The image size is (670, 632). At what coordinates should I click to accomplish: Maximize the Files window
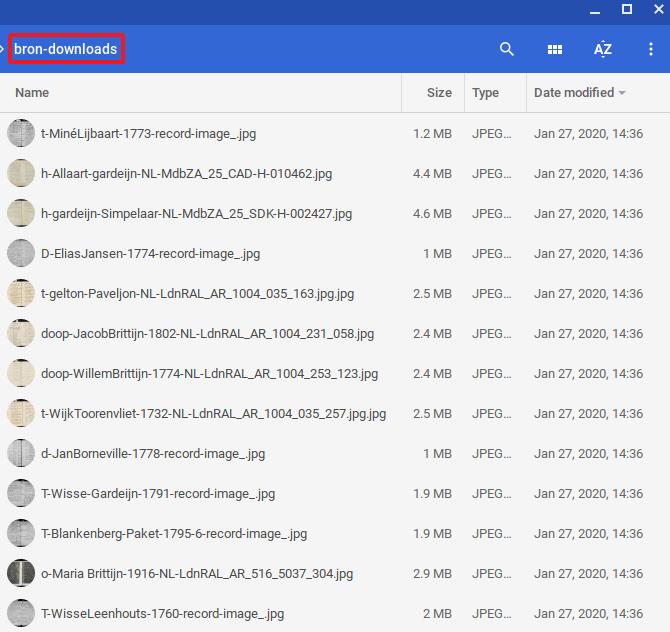627,10
